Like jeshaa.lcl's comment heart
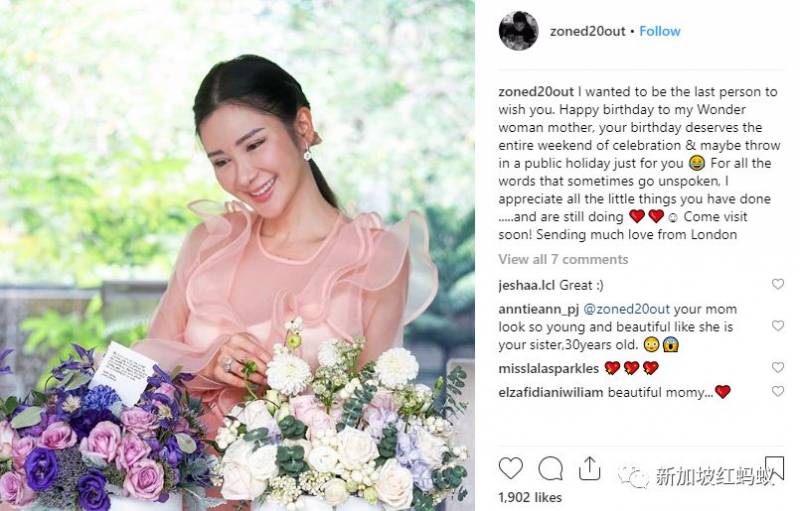800x511 pixels. [x=778, y=284]
